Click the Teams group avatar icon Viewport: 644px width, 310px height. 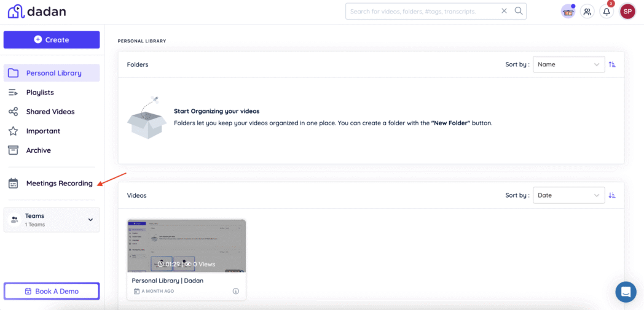point(14,220)
